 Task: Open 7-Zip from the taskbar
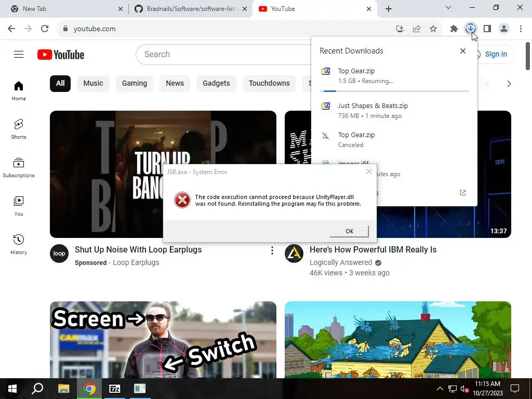click(x=115, y=389)
